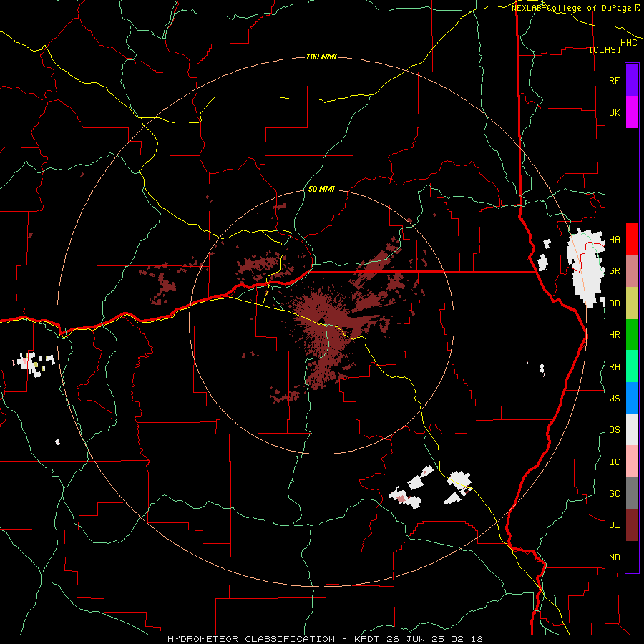Click the HA red legend swatch
This screenshot has width=644, height=644.
(632, 239)
